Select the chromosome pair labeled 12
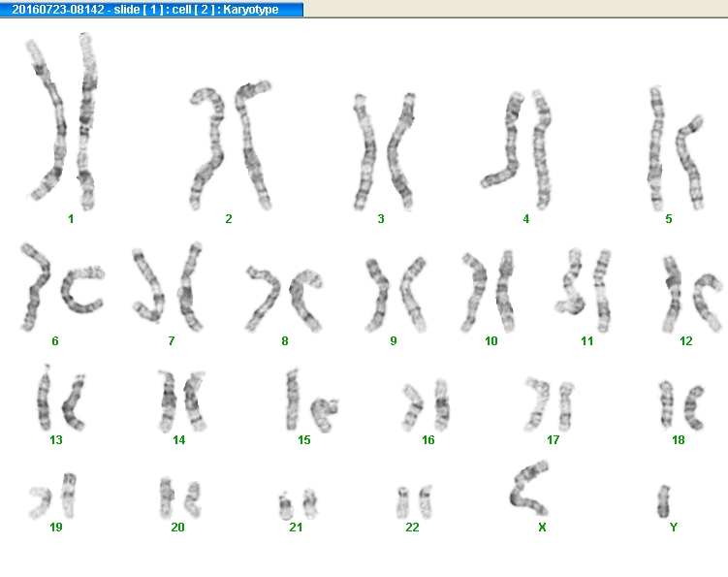 [692, 294]
